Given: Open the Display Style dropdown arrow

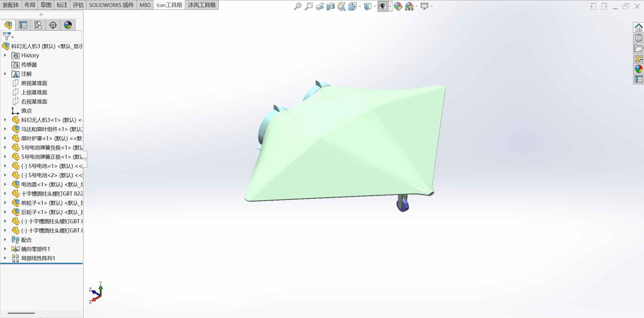Looking at the screenshot, I should coord(375,6).
